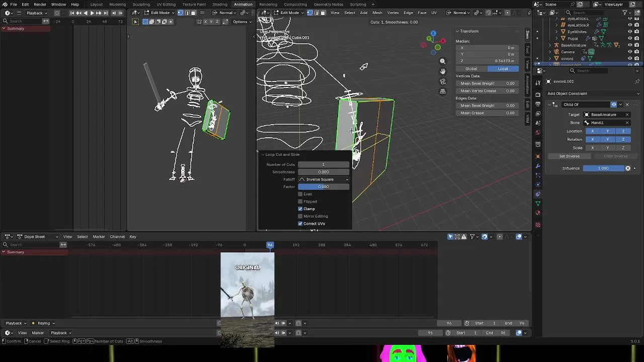
Task: Pin the svvord.001 properties context
Action: coord(637,81)
